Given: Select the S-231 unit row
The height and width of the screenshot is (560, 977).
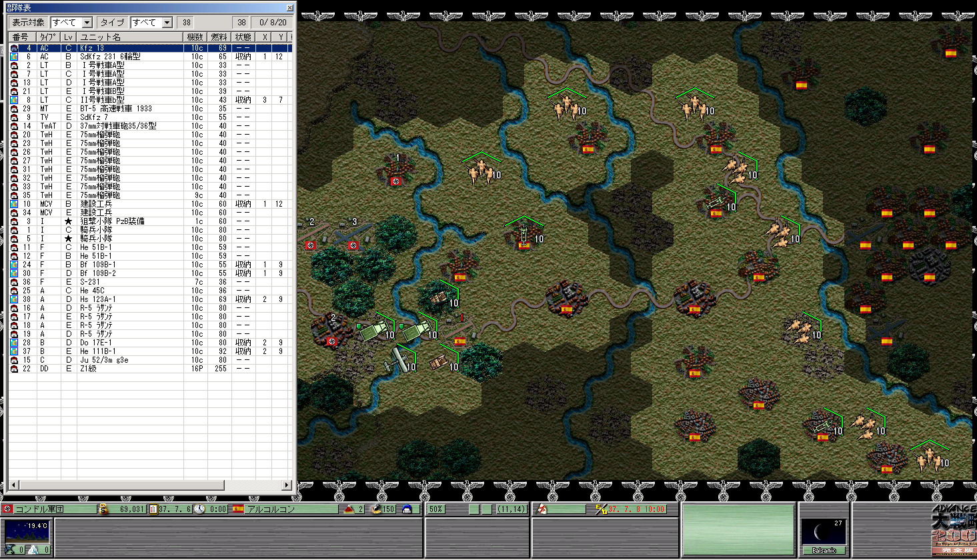Looking at the screenshot, I should click(150, 282).
